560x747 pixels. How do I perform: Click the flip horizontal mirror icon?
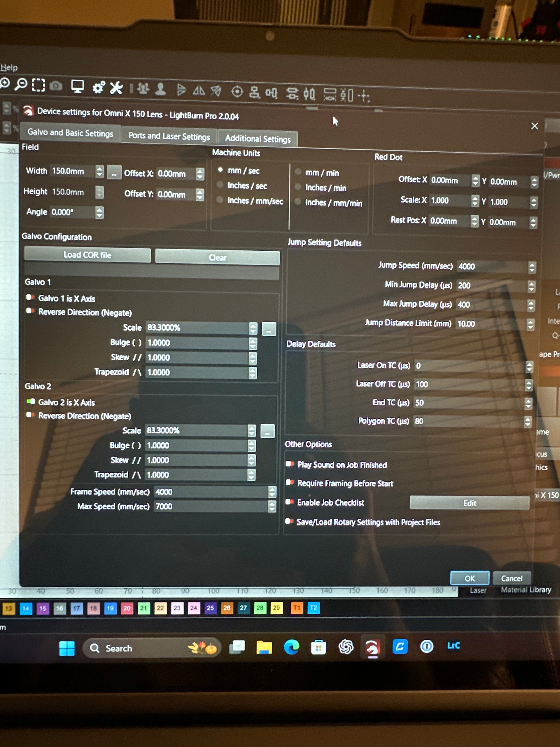(x=199, y=90)
